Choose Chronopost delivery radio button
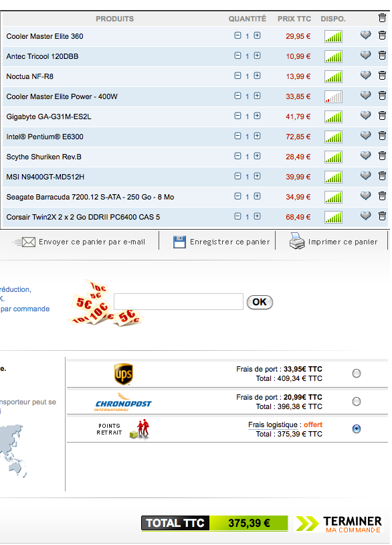Screen dimensions: 392x545 click(357, 402)
